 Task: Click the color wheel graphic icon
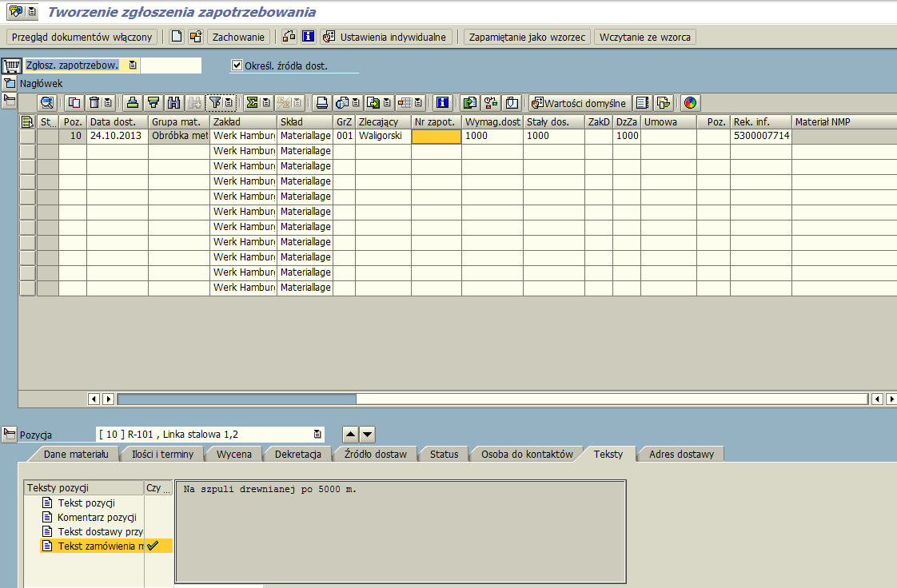point(691,103)
